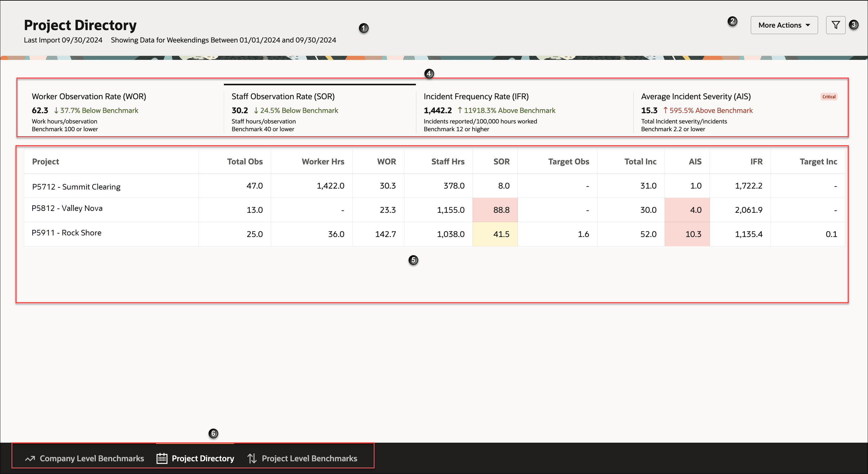
Task: Click the red AIS cell 10.3
Action: 687,234
